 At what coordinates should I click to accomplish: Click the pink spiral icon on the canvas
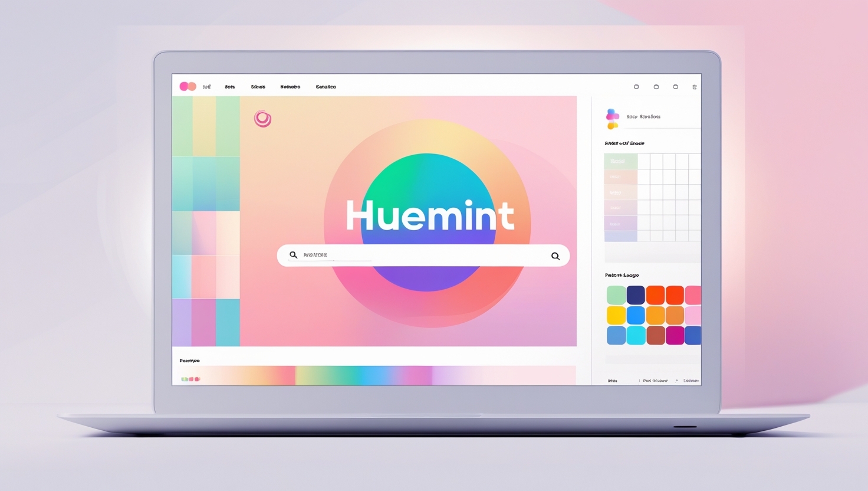click(x=262, y=119)
